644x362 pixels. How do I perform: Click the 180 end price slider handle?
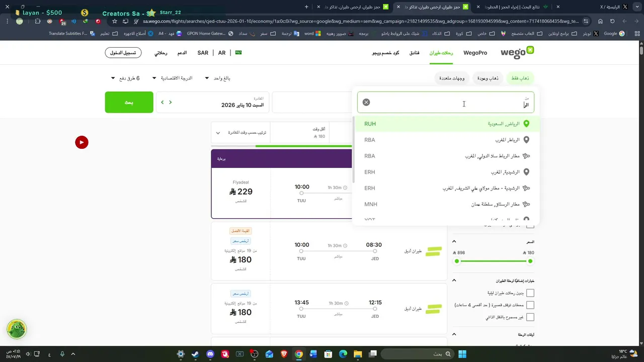point(530,261)
